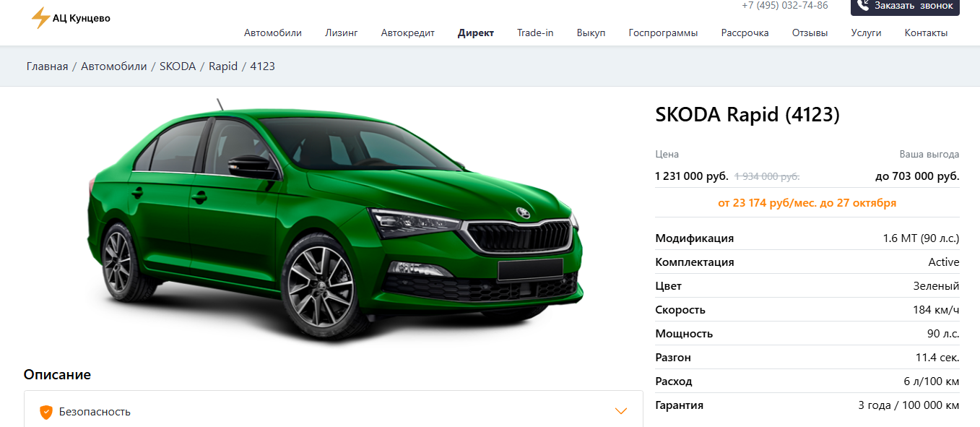Open the Отзывы page
980x427 pixels.
[810, 33]
